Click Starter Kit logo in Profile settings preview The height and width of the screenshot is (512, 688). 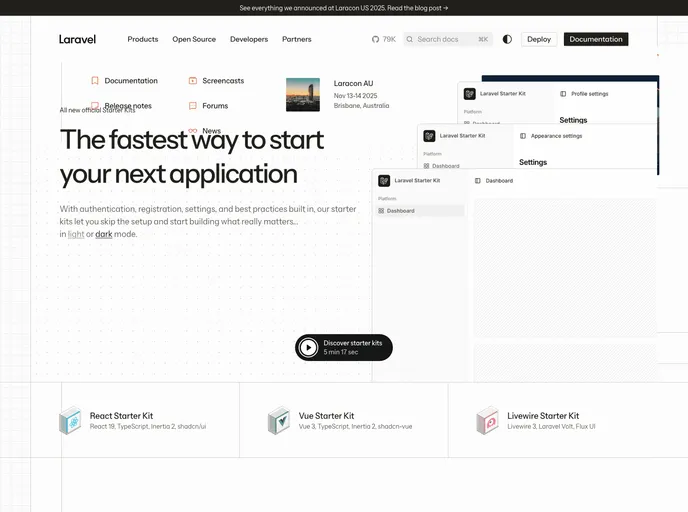(x=469, y=93)
